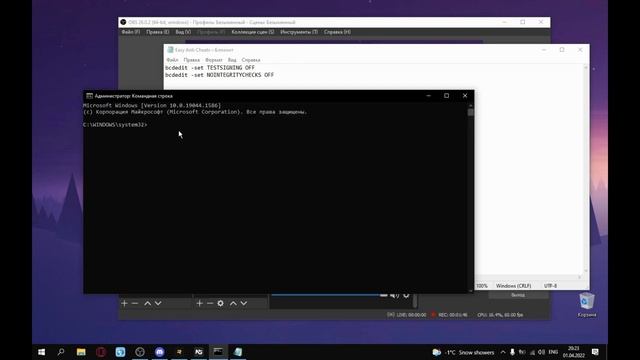Open the Rockstar launcher taskbar icon

pyautogui.click(x=179, y=352)
